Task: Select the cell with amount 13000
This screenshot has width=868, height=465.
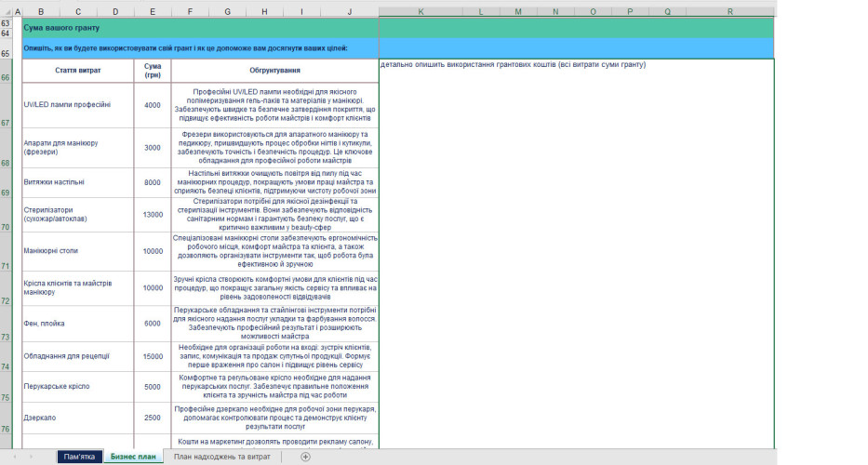Action: tap(153, 215)
